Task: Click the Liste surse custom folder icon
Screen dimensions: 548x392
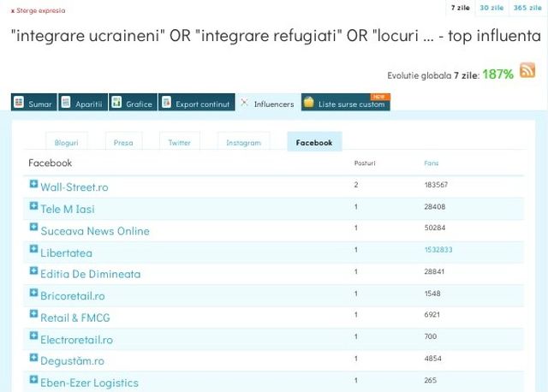Action: coord(308,102)
